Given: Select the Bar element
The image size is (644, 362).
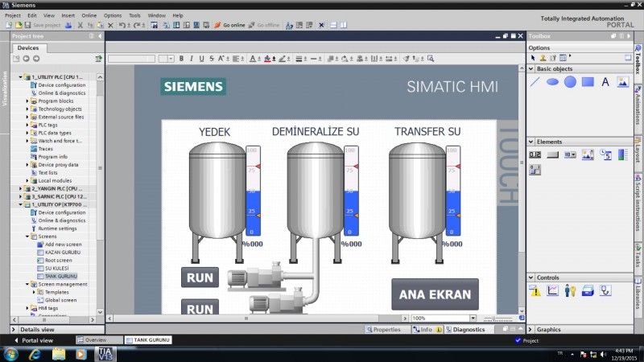Looking at the screenshot, I should (x=623, y=154).
